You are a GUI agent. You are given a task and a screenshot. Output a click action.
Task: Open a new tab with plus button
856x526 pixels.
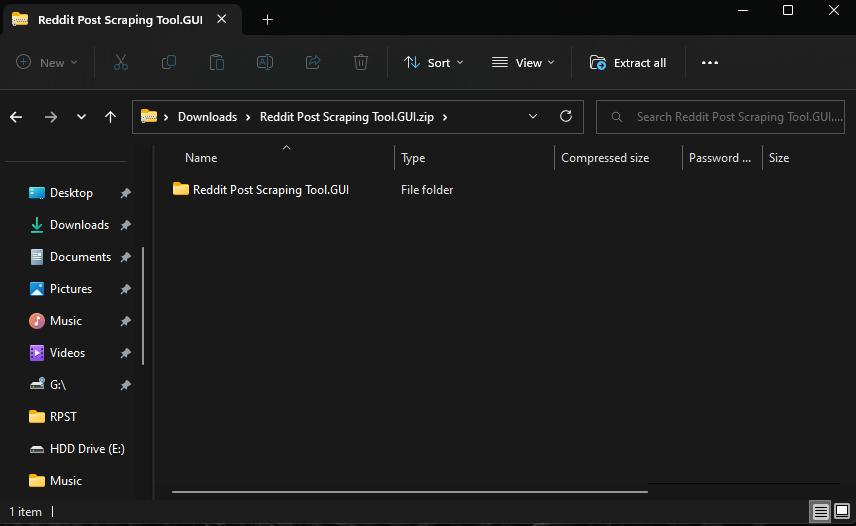point(268,20)
